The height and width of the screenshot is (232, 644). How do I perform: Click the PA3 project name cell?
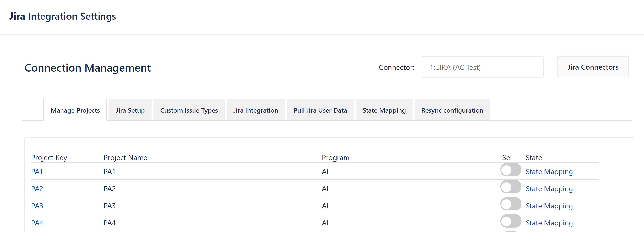[110, 206]
